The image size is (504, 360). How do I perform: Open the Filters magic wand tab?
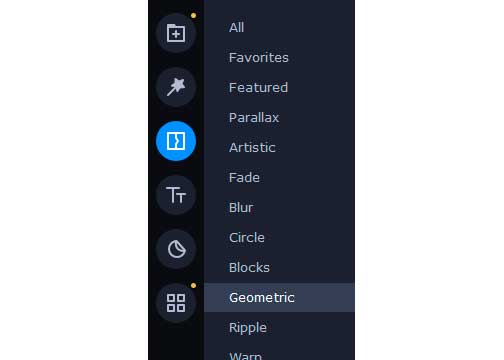coord(176,87)
